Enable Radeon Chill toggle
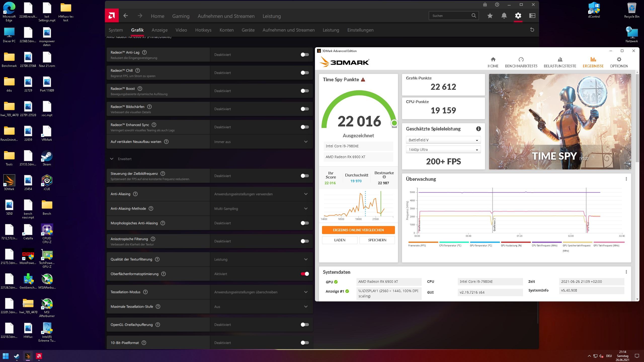The image size is (644, 362). (x=305, y=73)
